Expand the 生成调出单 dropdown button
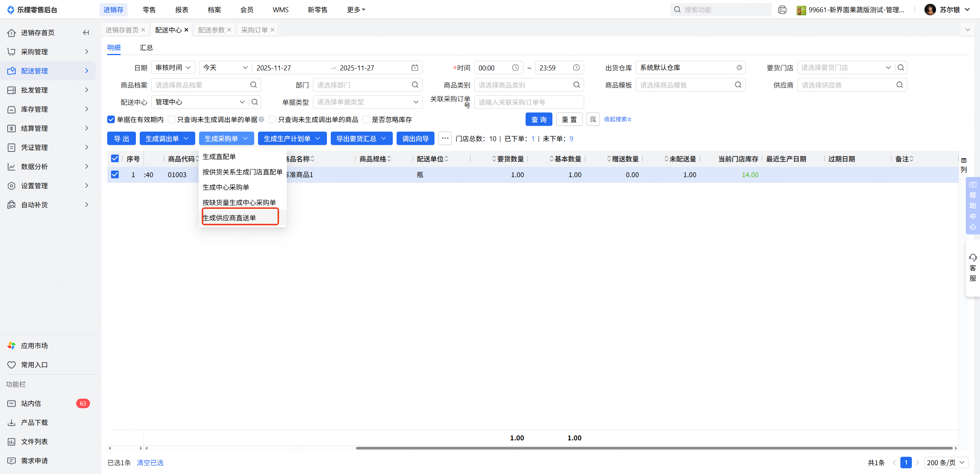Screen dimensions: 980x474 [x=167, y=138]
